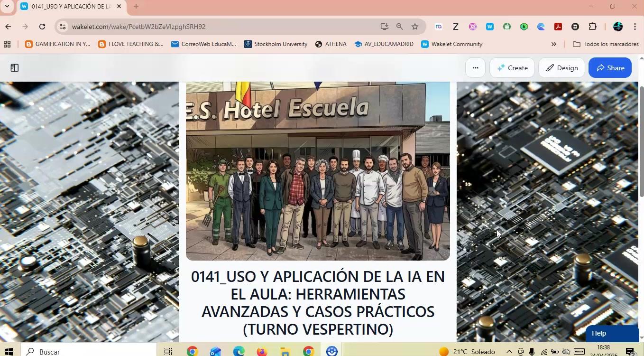Click the install app icon in the address bar
This screenshot has width=644, height=356.
tap(384, 27)
